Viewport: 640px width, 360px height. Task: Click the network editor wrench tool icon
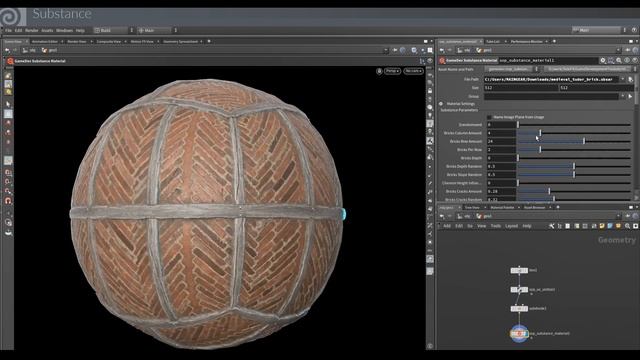tap(551, 226)
